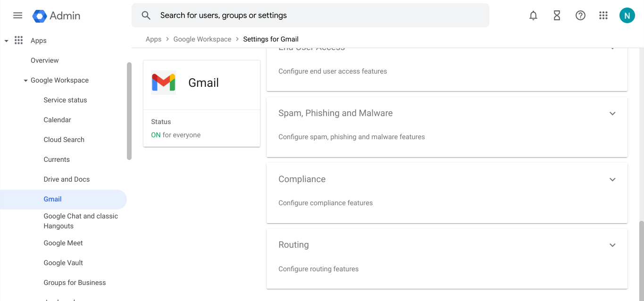Open the help question mark icon
This screenshot has width=644, height=301.
pos(580,16)
